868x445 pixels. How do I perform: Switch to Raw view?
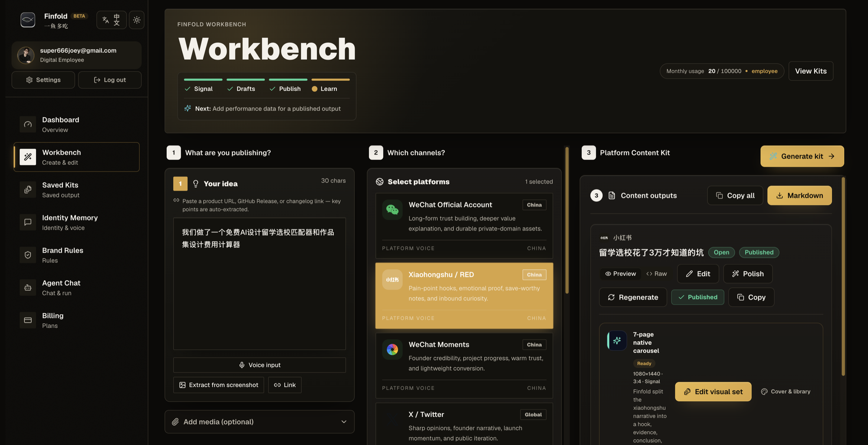point(657,274)
